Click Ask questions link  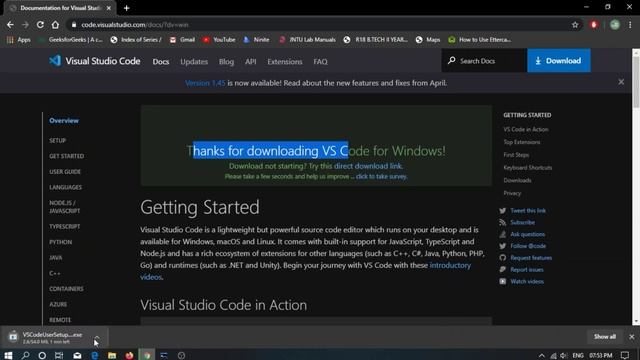tap(527, 234)
